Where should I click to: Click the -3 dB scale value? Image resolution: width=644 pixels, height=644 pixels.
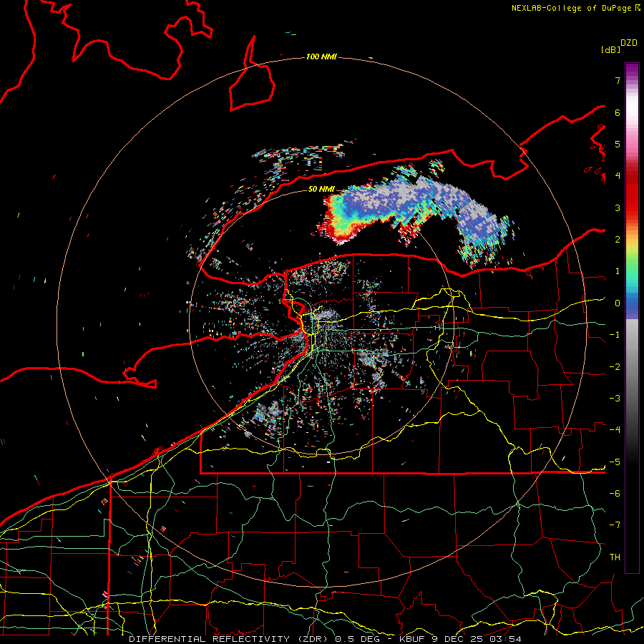click(615, 398)
